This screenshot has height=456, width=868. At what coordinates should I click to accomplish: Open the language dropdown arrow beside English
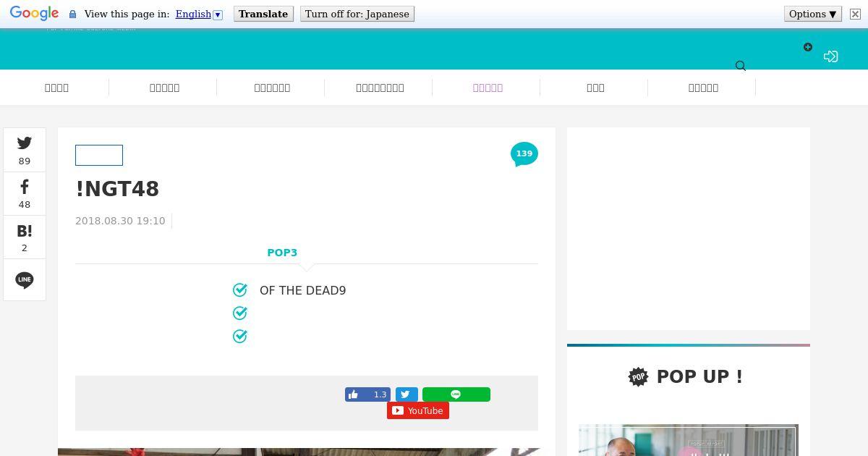(x=218, y=14)
